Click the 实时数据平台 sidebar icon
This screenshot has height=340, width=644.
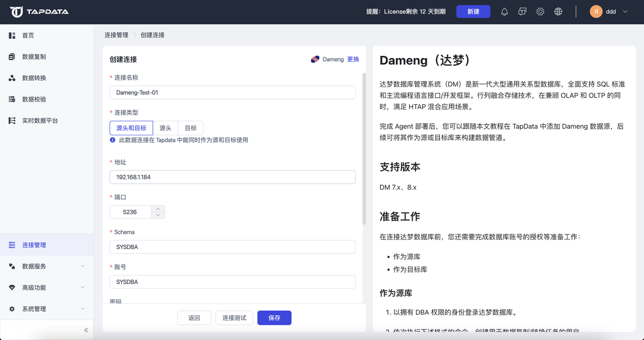click(x=12, y=121)
